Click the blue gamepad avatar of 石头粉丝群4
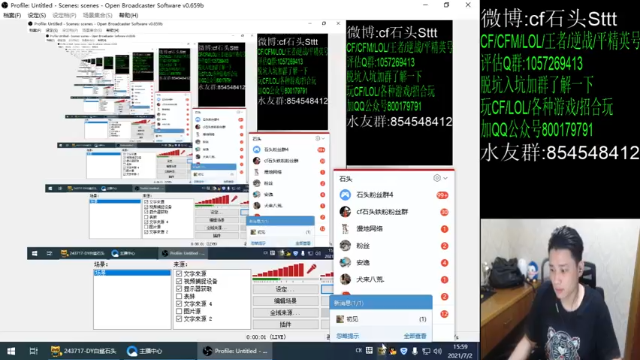This screenshot has height=360, width=640. tap(345, 195)
